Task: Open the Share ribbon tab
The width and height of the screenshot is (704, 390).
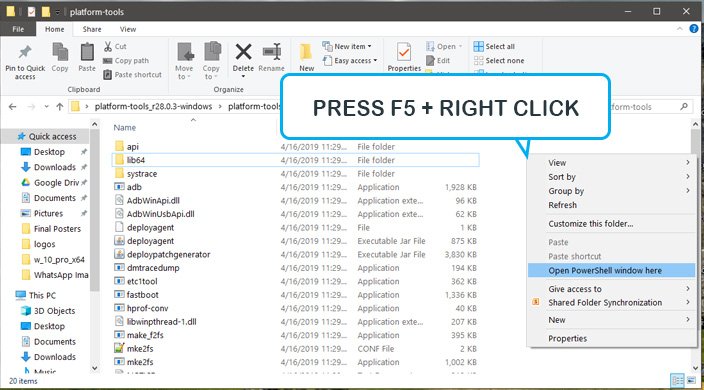Action: pos(92,29)
